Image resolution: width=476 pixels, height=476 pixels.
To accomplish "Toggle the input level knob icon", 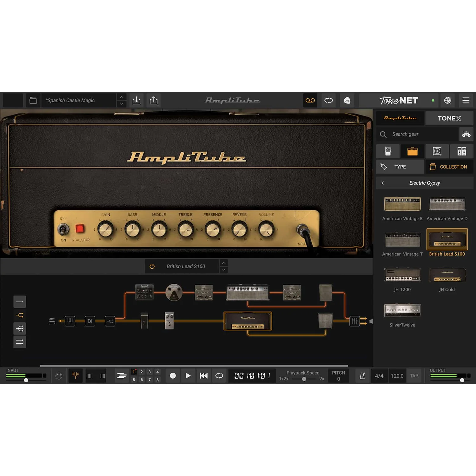I will pyautogui.click(x=59, y=376).
